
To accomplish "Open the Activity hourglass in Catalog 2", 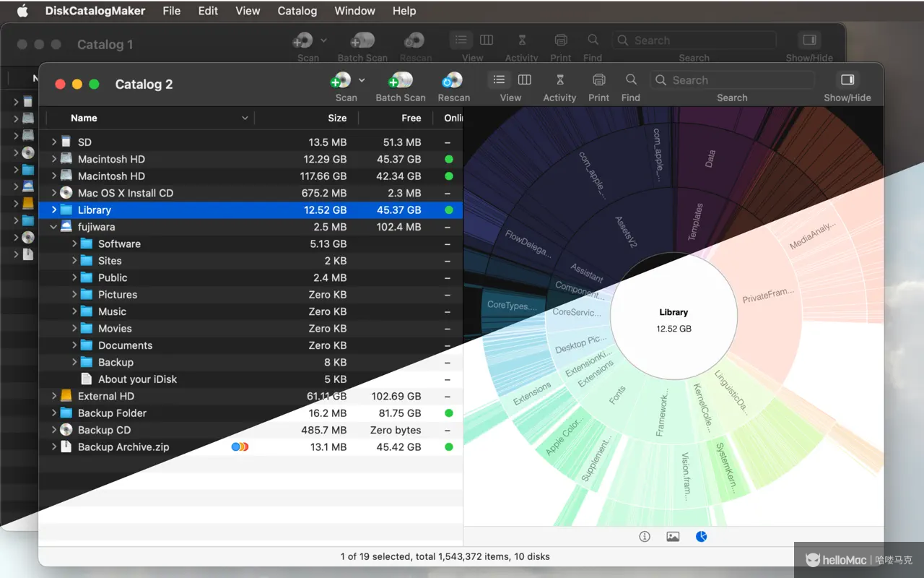I will (x=559, y=80).
